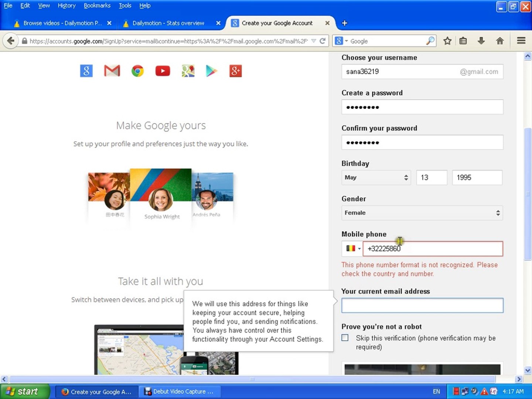
Task: Open the Edit menu
Action: pyautogui.click(x=25, y=6)
